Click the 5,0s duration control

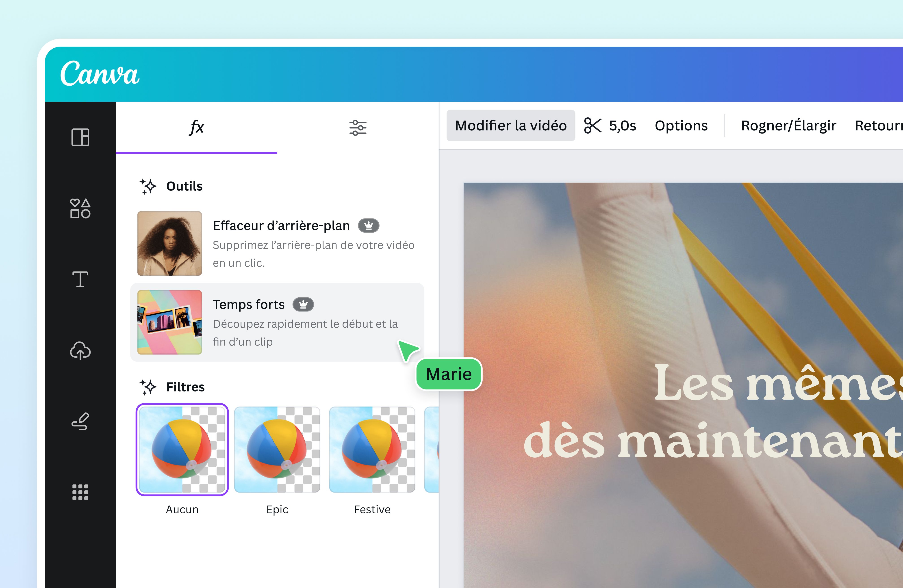click(x=623, y=125)
